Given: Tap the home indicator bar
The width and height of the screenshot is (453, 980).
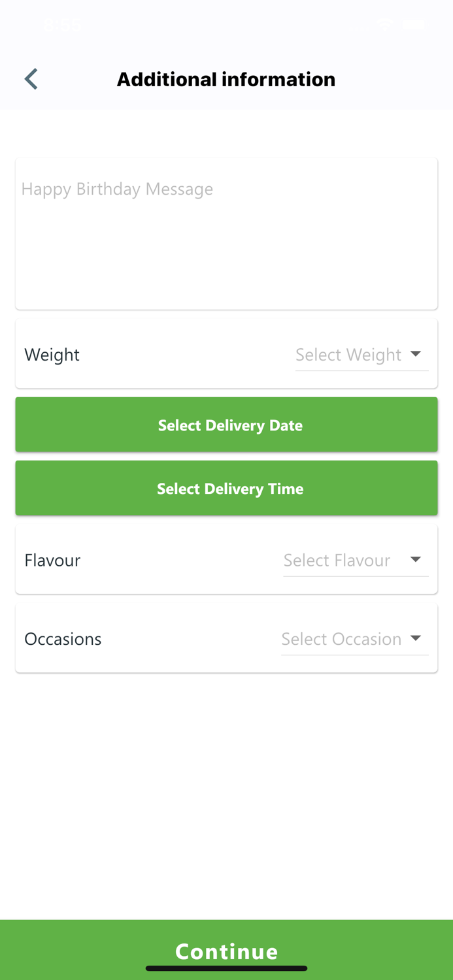Looking at the screenshot, I should click(x=226, y=968).
